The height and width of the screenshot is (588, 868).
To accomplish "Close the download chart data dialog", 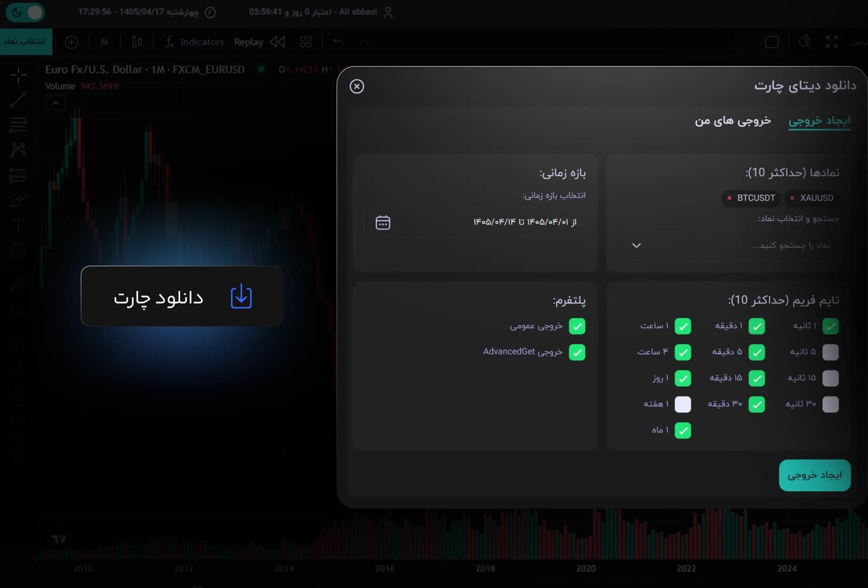I will point(357,86).
